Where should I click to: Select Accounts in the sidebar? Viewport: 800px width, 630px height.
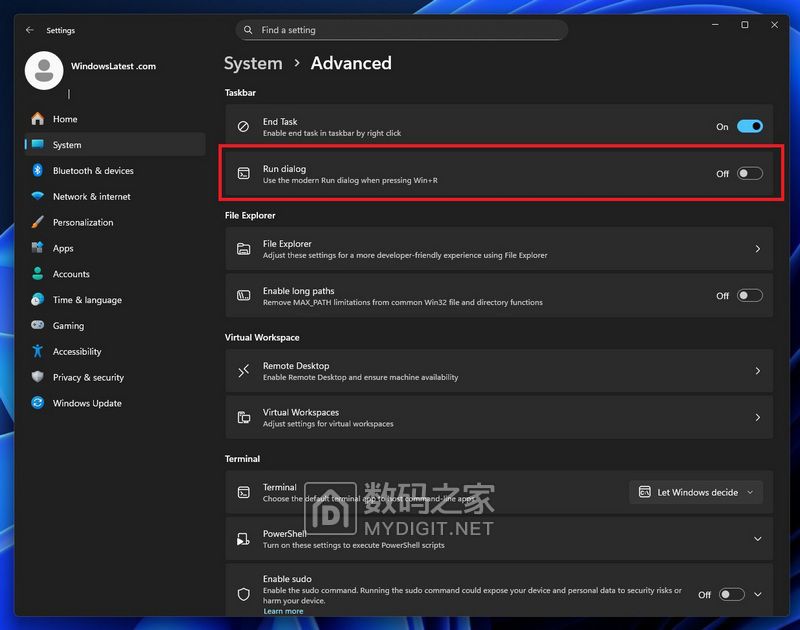pos(115,274)
